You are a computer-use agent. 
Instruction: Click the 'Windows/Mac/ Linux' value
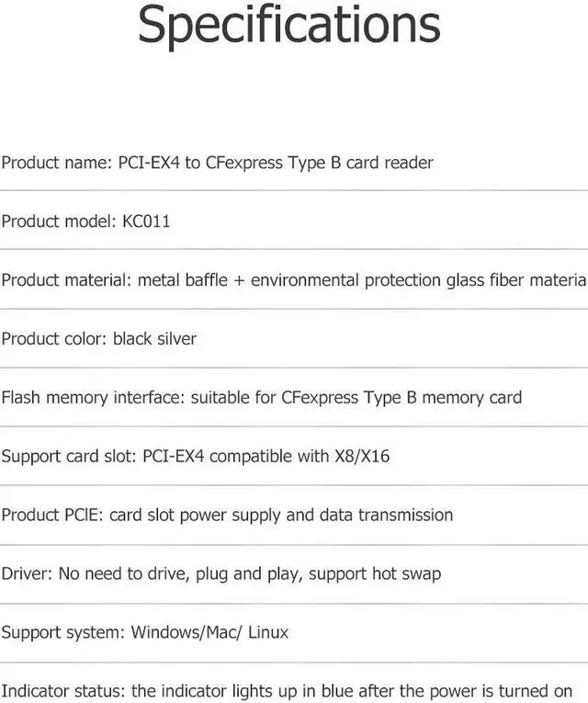209,632
